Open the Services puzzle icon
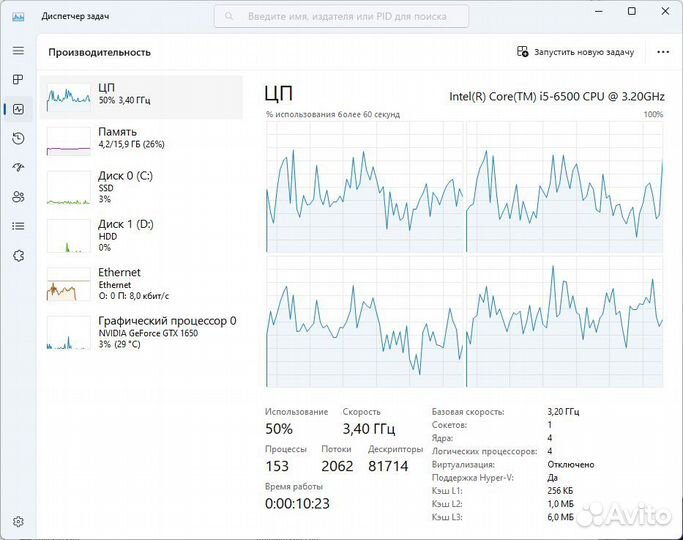Screen dimensions: 683x540 coord(18,226)
